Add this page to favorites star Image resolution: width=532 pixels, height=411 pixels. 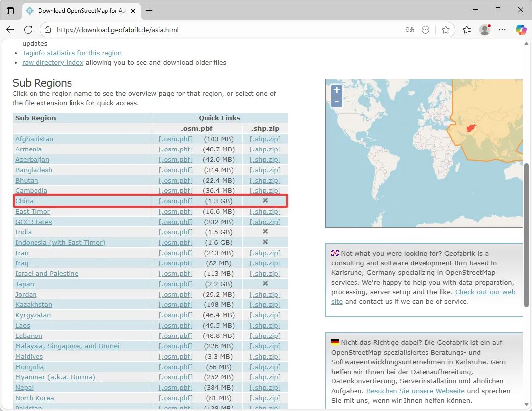[446, 30]
